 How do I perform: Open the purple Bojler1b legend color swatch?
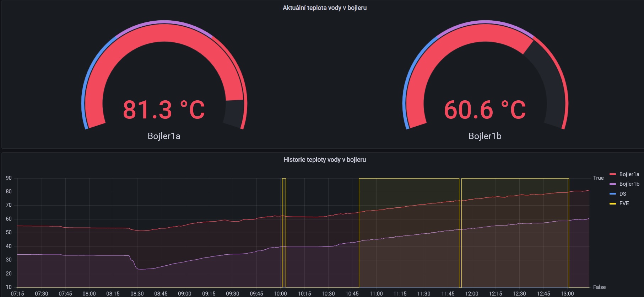click(x=613, y=184)
